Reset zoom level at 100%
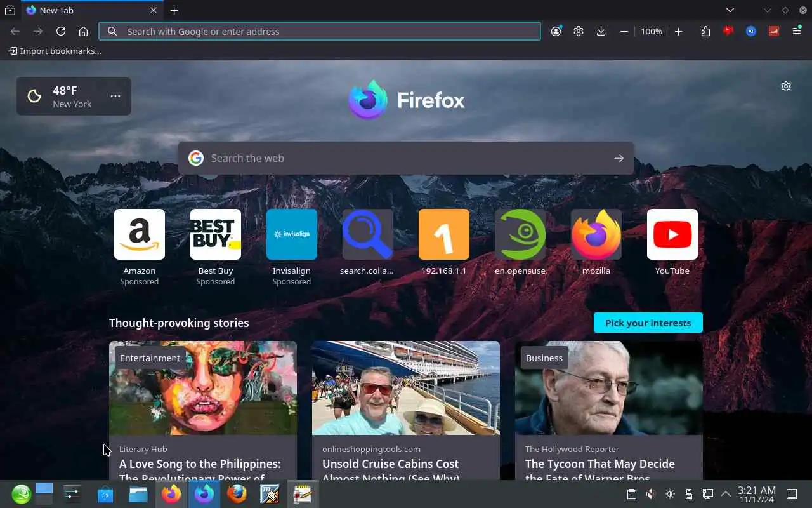 652,31
